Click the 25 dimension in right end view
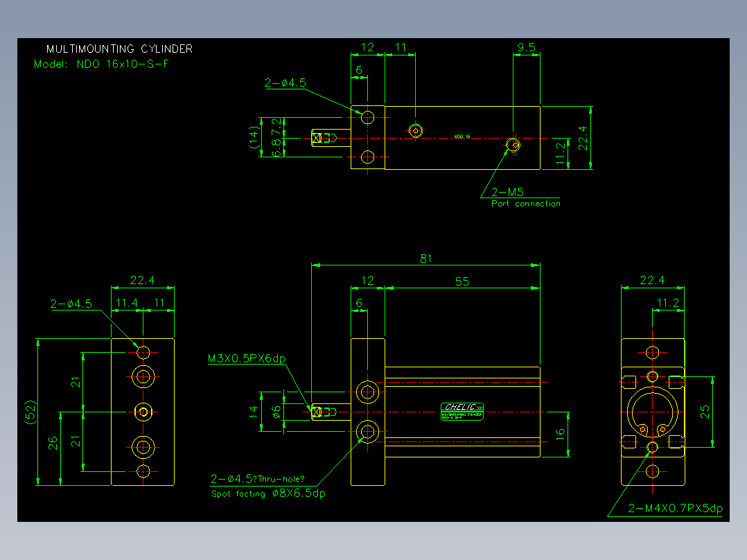Screen dimensions: 747x560 click(705, 411)
